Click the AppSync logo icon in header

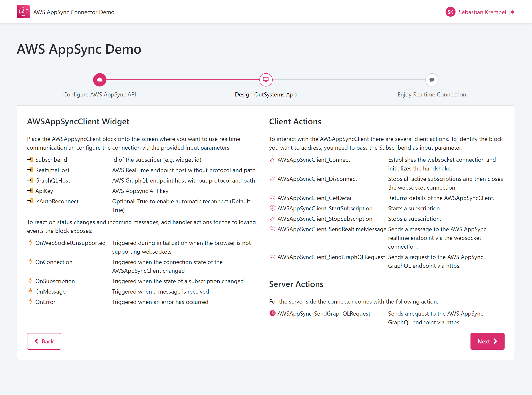point(23,12)
